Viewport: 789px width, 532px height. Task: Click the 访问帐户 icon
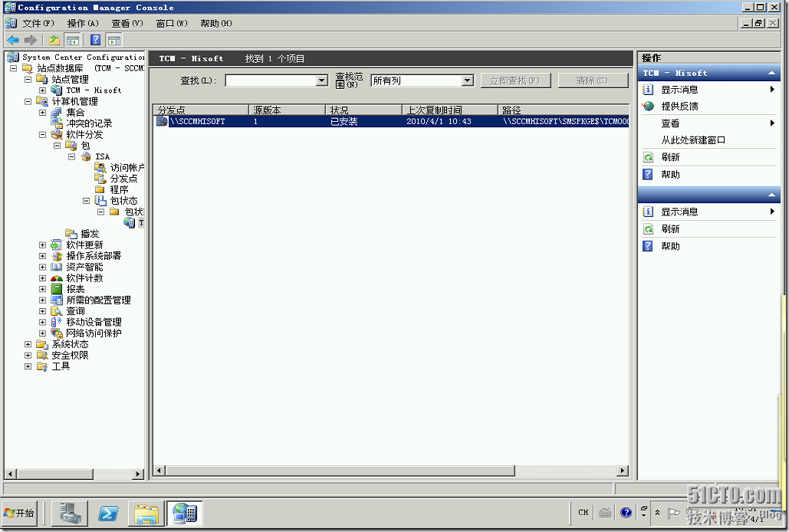pyautogui.click(x=100, y=167)
